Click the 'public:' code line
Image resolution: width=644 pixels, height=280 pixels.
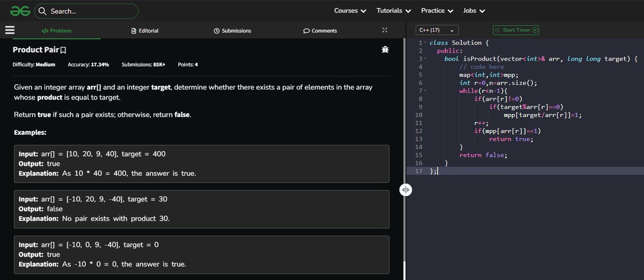450,50
